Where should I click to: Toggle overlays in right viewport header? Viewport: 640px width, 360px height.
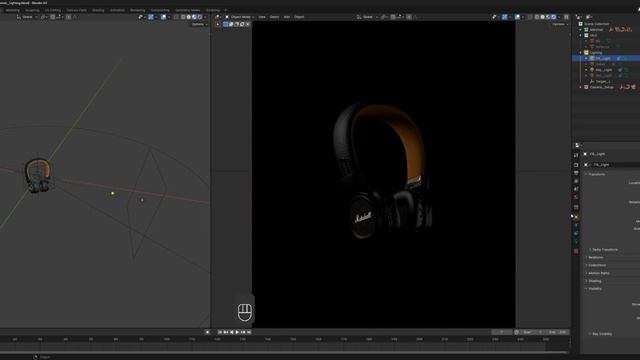(x=517, y=17)
